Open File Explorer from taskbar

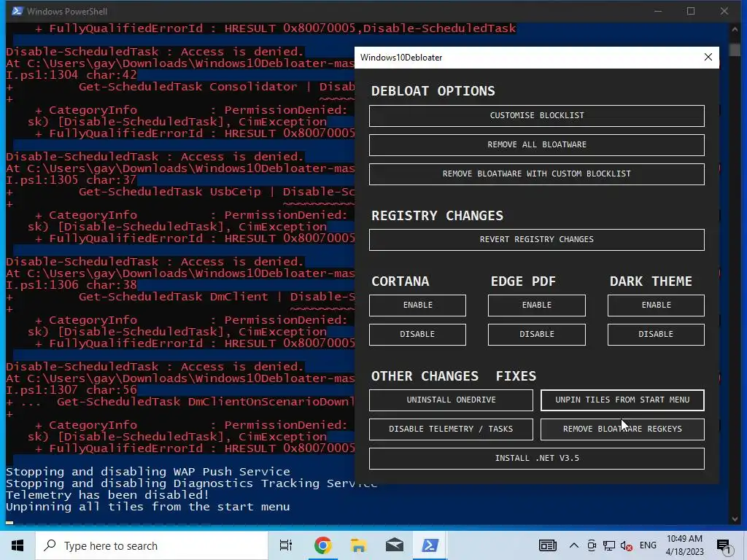(x=358, y=545)
